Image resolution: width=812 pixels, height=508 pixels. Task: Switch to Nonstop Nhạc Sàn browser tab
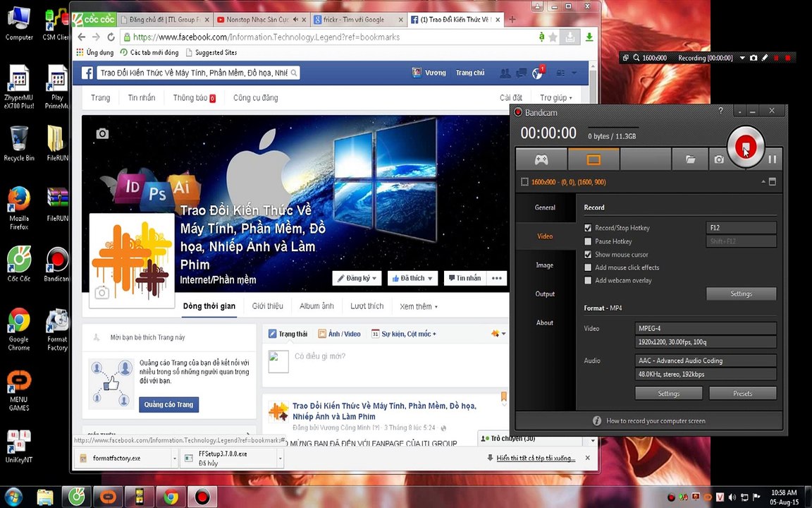(262, 20)
